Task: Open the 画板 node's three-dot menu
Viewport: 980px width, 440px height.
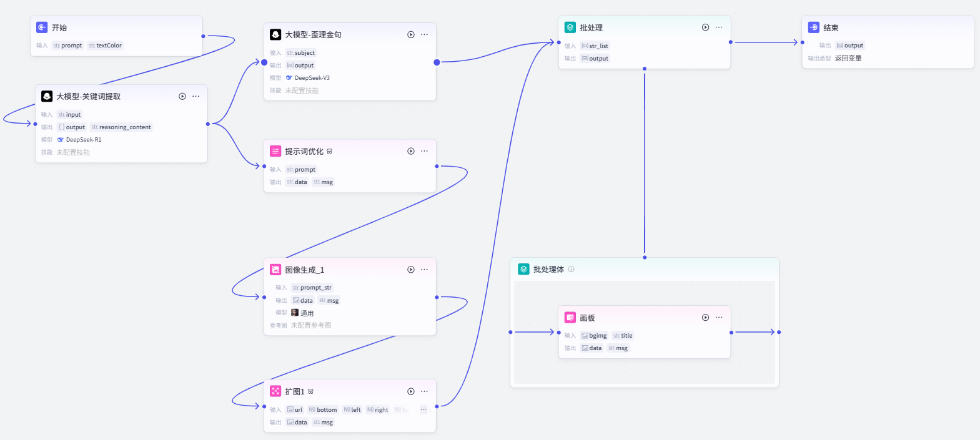Action: (x=719, y=318)
